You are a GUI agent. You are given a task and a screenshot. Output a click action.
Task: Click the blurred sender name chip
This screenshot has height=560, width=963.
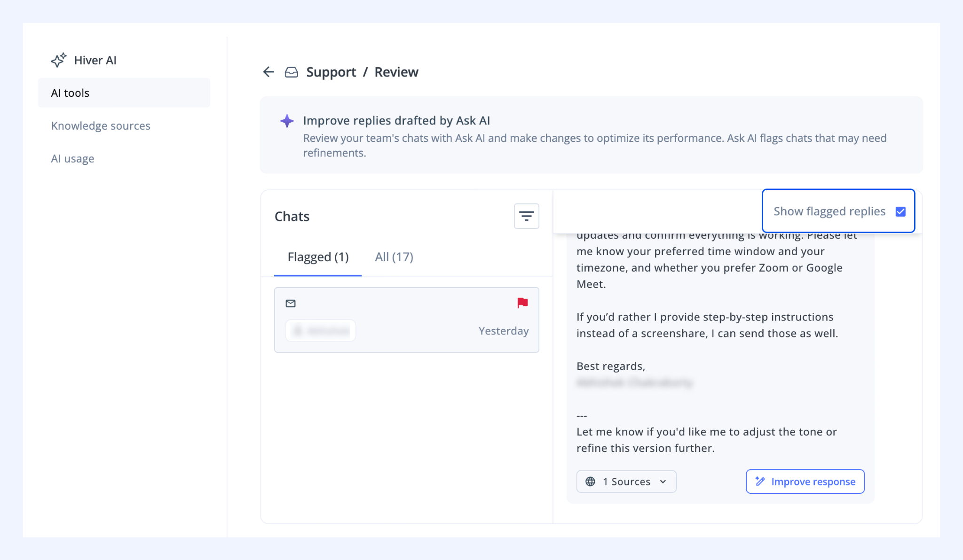click(x=321, y=331)
